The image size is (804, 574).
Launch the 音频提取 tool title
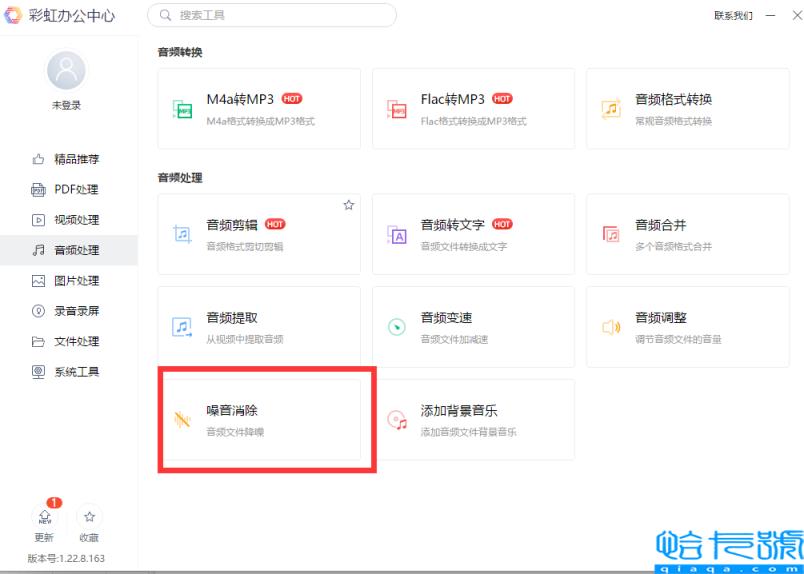pyautogui.click(x=232, y=318)
